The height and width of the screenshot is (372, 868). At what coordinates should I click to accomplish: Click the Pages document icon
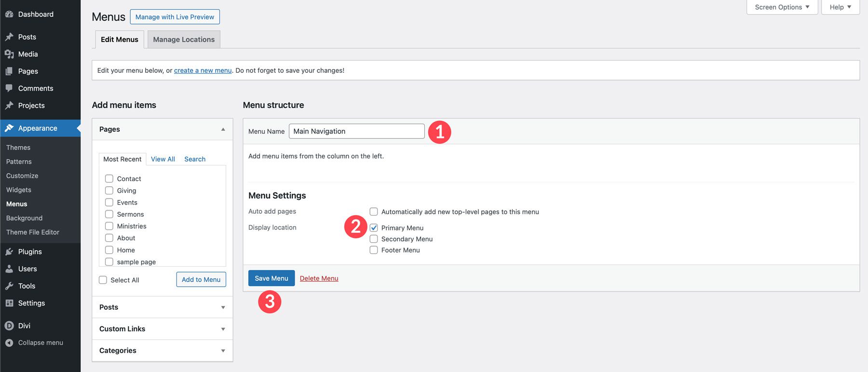click(9, 71)
